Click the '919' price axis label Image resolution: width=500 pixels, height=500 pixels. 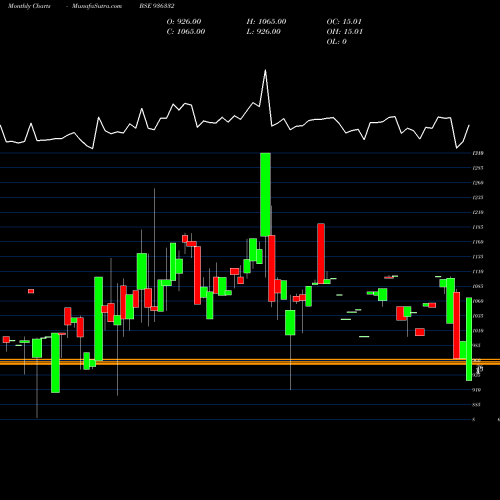click(x=476, y=390)
